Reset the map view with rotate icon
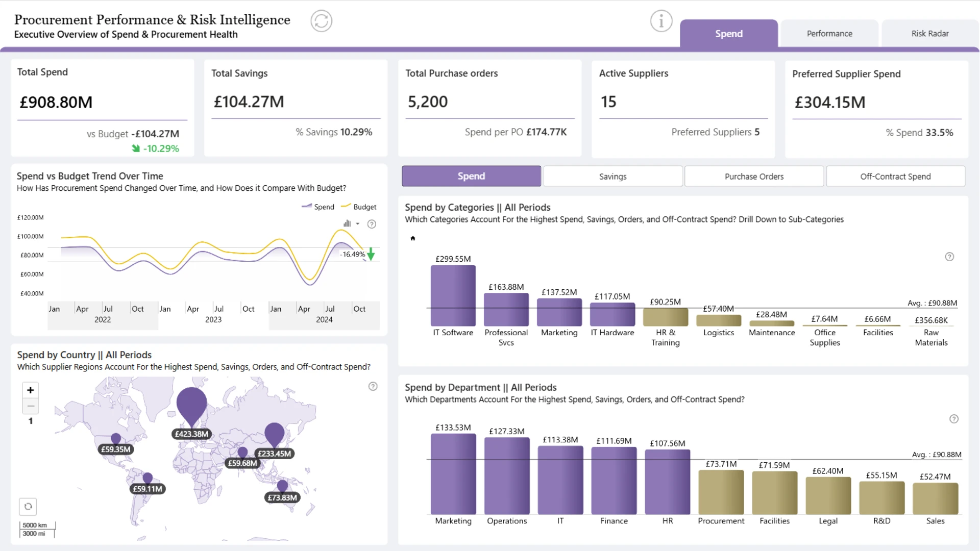The height and width of the screenshot is (551, 980). (x=28, y=507)
